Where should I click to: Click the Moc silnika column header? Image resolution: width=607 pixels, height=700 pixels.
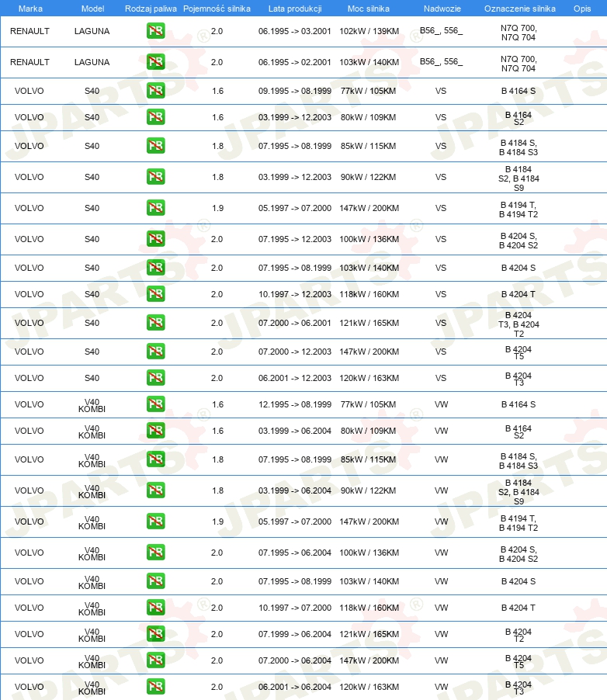coord(369,9)
